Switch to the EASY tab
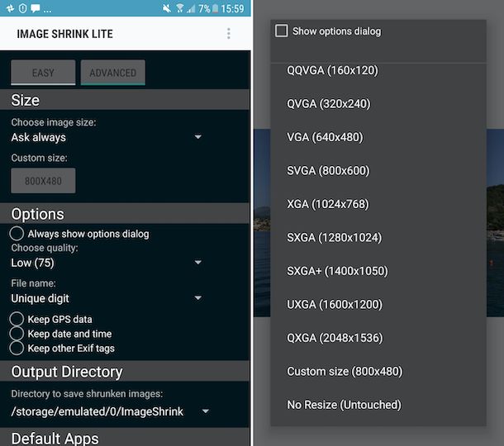 43,73
